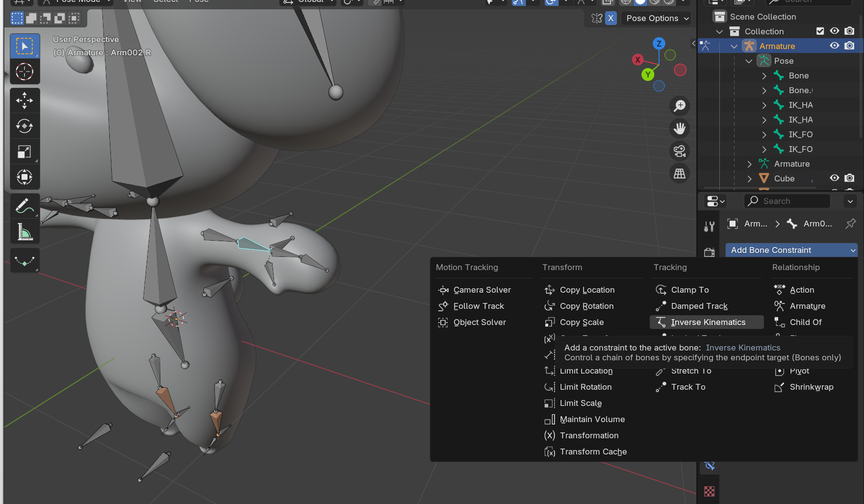Uncheck the Collection exclude checkbox
The height and width of the screenshot is (504, 864).
[x=820, y=31]
